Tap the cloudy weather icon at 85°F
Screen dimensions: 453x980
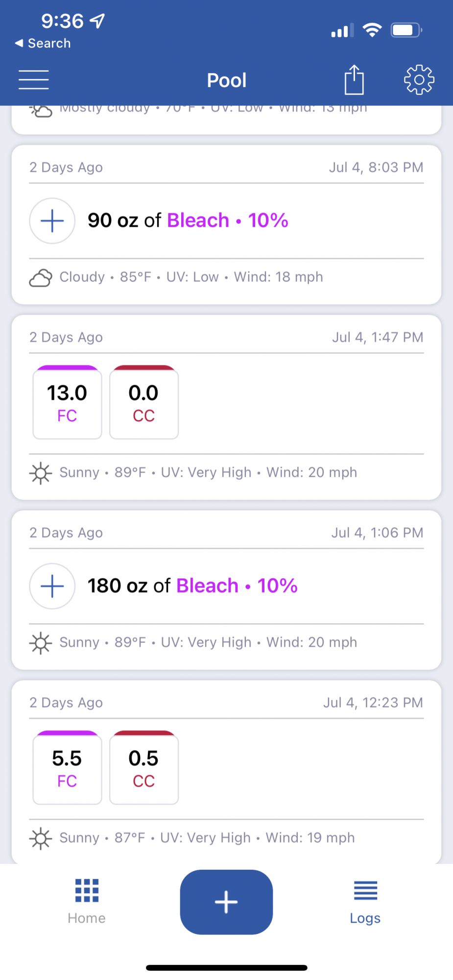[41, 278]
